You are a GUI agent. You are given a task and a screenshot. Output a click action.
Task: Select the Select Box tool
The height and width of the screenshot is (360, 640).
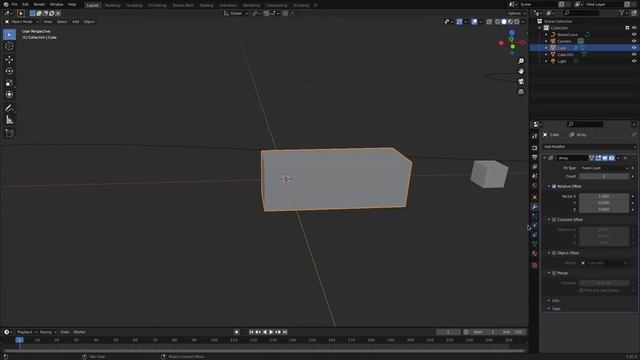(9, 35)
